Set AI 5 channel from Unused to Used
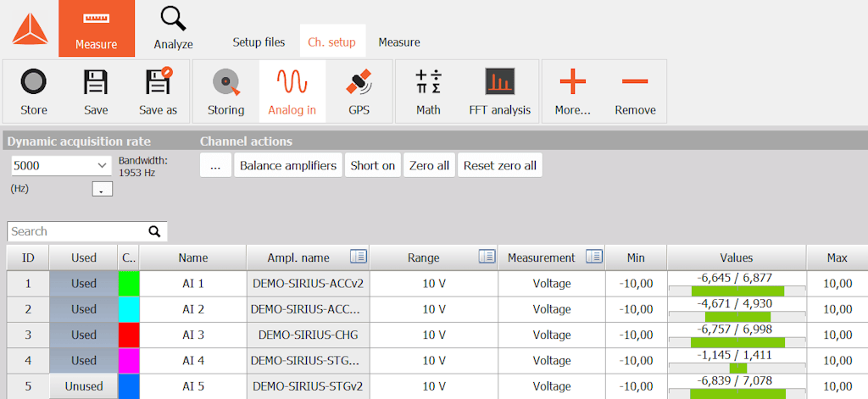 coord(84,385)
